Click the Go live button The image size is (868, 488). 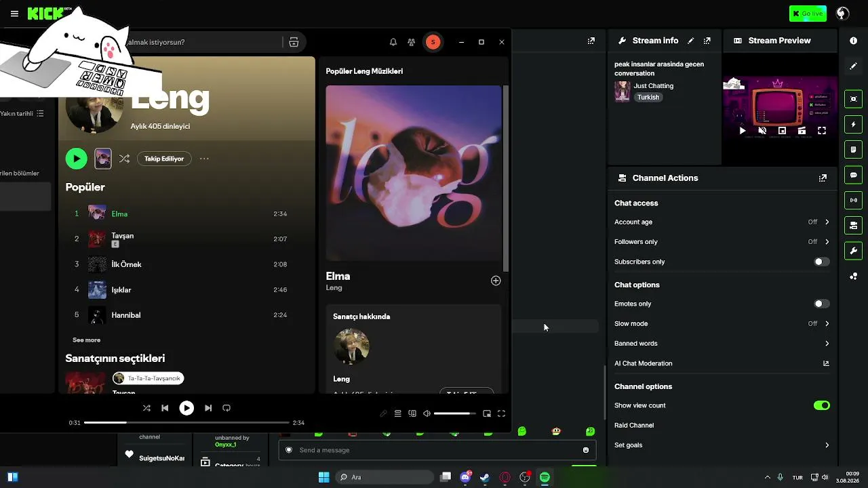pyautogui.click(x=808, y=14)
